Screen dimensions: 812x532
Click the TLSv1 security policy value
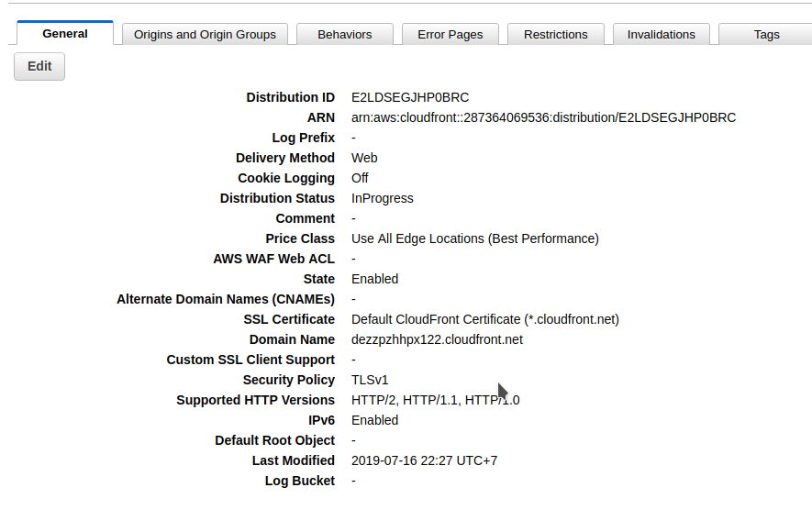coord(371,380)
